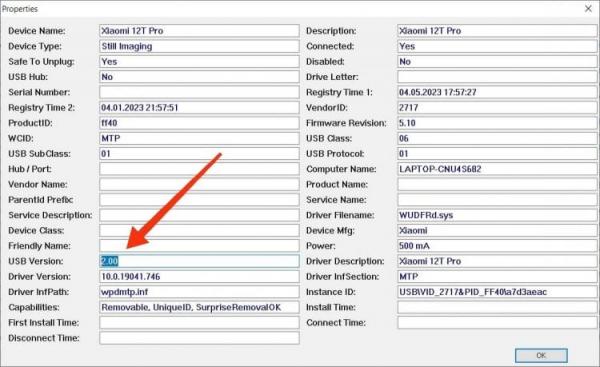Image resolution: width=600 pixels, height=367 pixels.
Task: Click the ParentId Prefix field
Action: click(x=199, y=199)
